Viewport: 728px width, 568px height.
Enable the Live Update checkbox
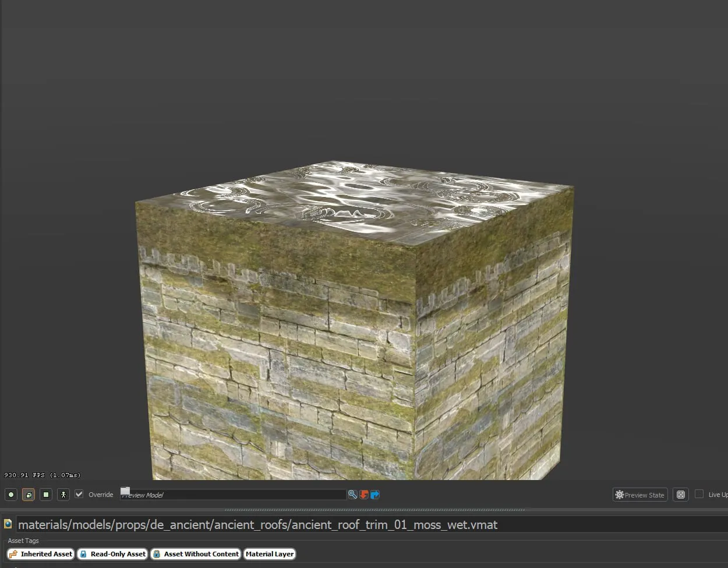click(699, 494)
